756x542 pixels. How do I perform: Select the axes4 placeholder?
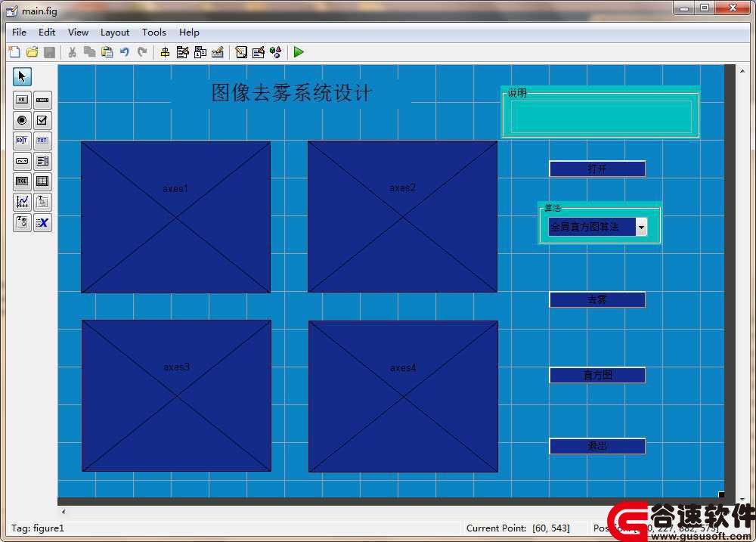pos(404,396)
